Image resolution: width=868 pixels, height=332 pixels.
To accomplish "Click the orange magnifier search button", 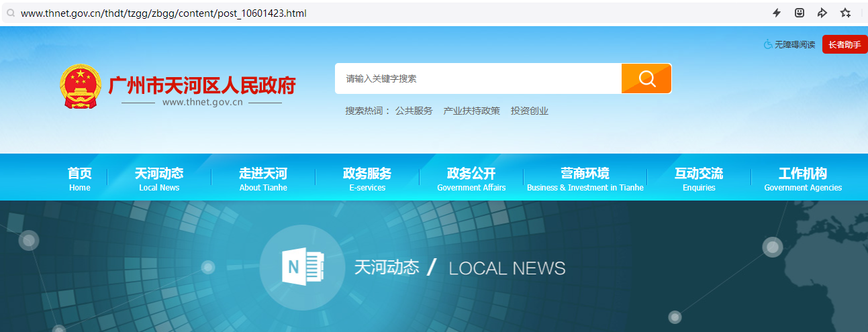I will tap(646, 78).
